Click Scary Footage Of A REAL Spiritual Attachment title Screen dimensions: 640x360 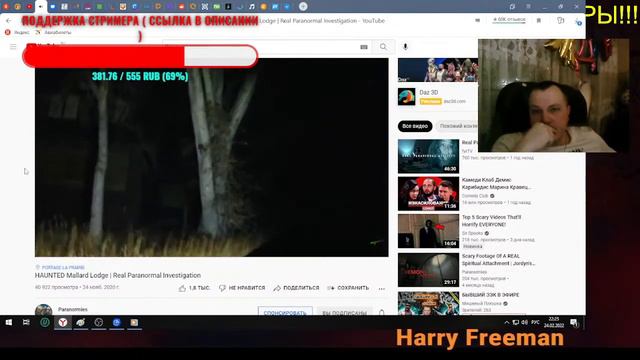pos(498,260)
